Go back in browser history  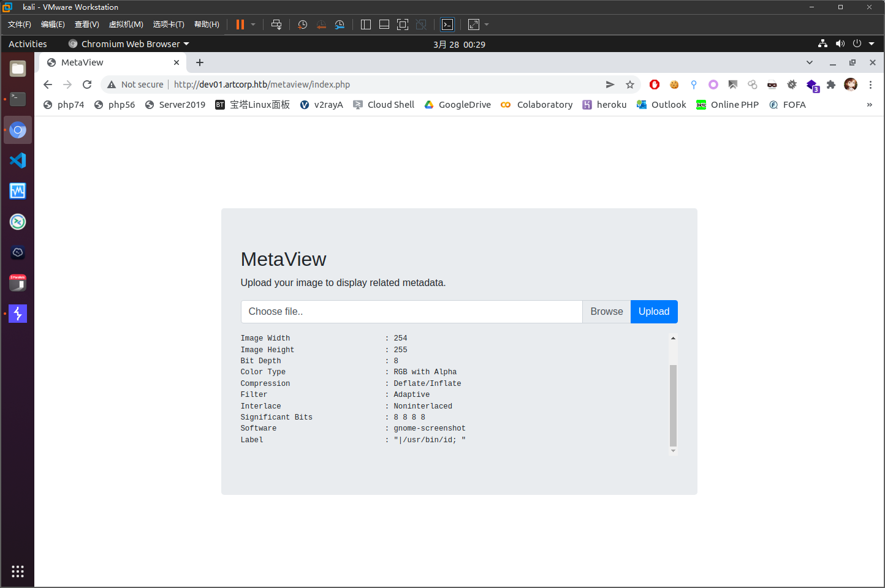coord(48,85)
